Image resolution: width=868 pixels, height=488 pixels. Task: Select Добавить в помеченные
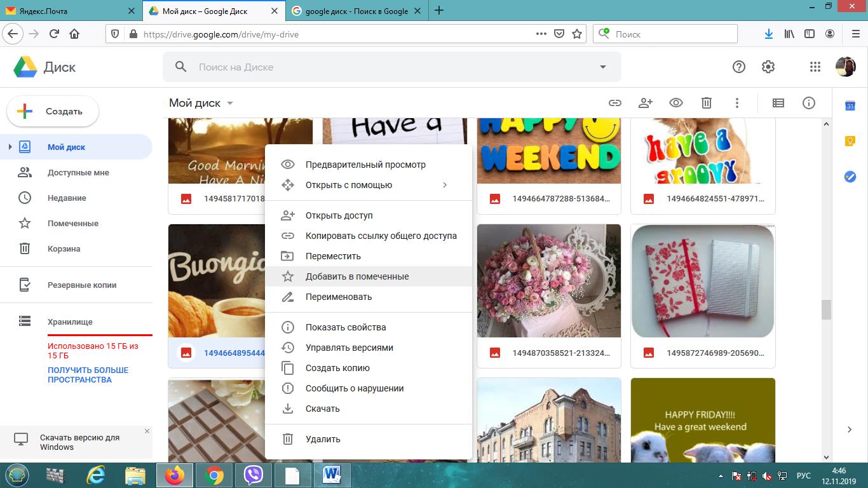pos(369,276)
